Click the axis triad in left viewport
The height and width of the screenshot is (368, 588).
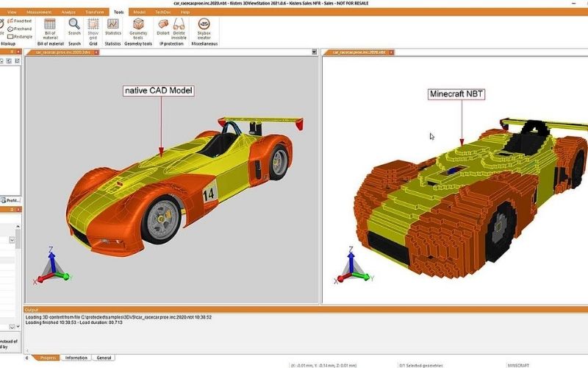(52, 266)
